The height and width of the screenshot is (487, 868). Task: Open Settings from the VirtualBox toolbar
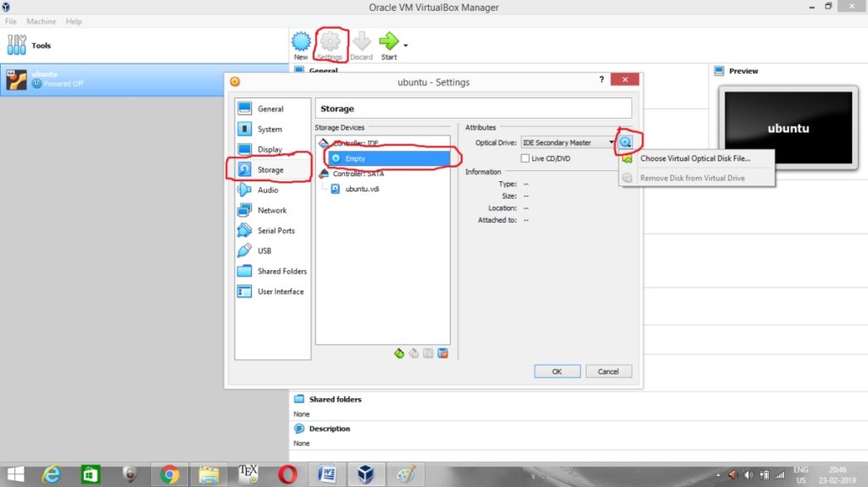click(x=331, y=46)
